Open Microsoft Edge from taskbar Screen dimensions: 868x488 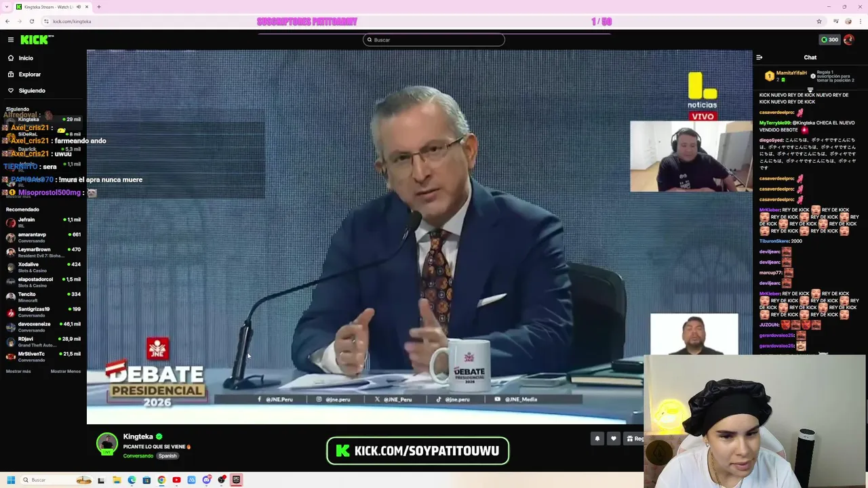pyautogui.click(x=132, y=480)
